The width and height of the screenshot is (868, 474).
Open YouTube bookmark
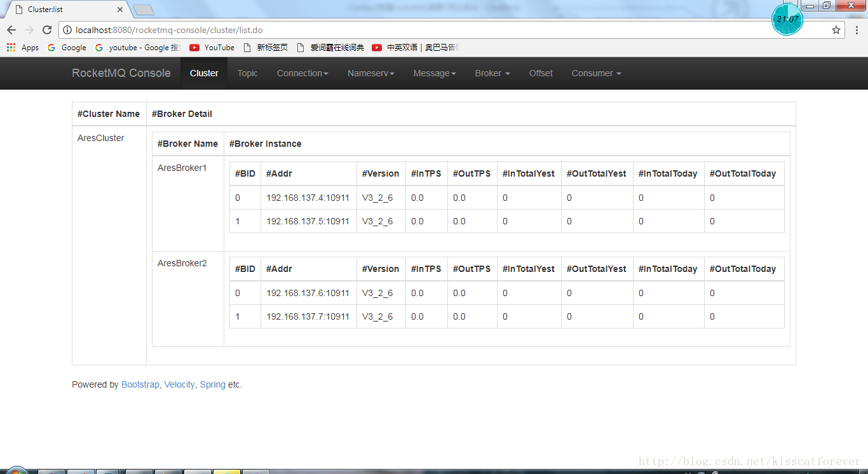pyautogui.click(x=212, y=48)
